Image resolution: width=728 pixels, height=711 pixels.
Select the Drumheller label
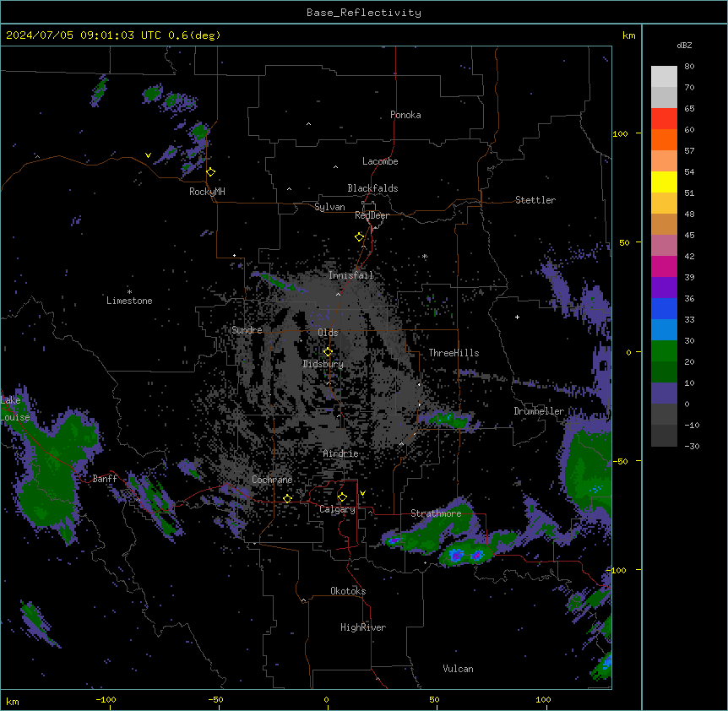tap(539, 411)
